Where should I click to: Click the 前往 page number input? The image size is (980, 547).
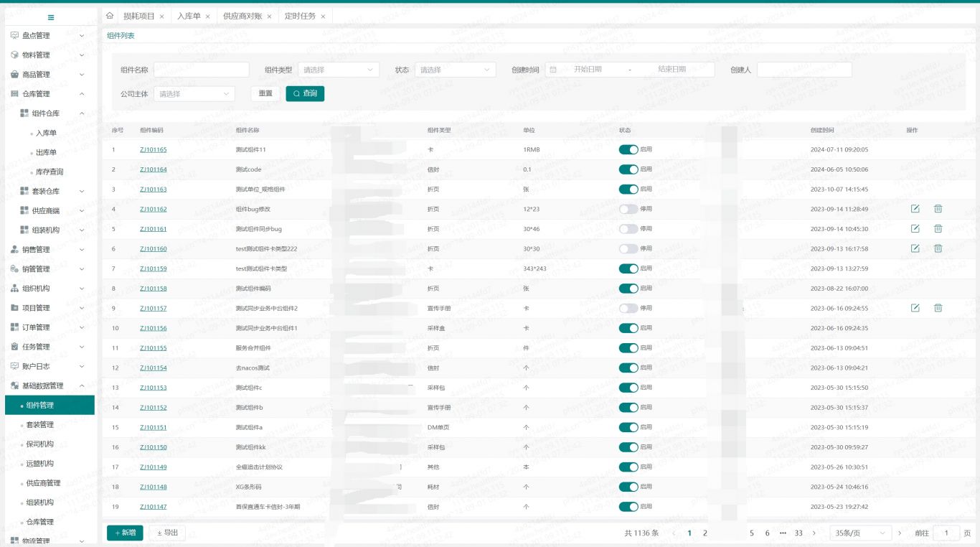pyautogui.click(x=946, y=533)
